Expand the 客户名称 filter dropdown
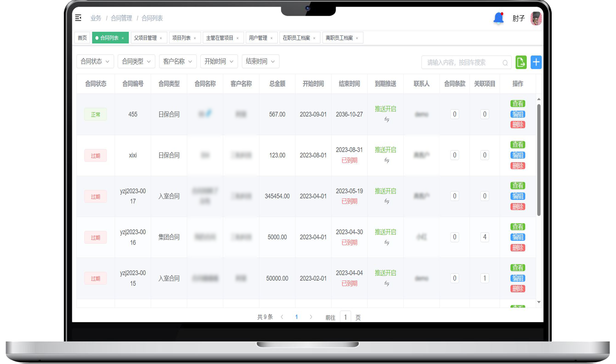Viewport: 616px width, 364px height. [178, 62]
